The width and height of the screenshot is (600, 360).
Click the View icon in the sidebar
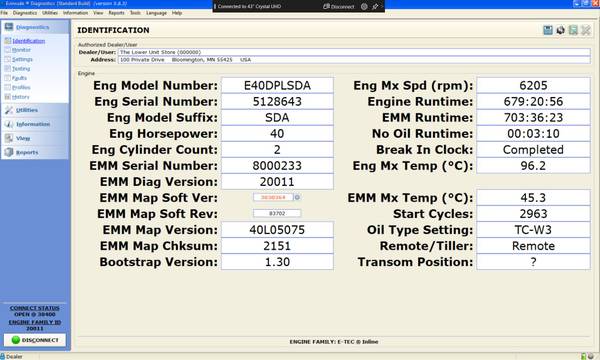point(9,138)
